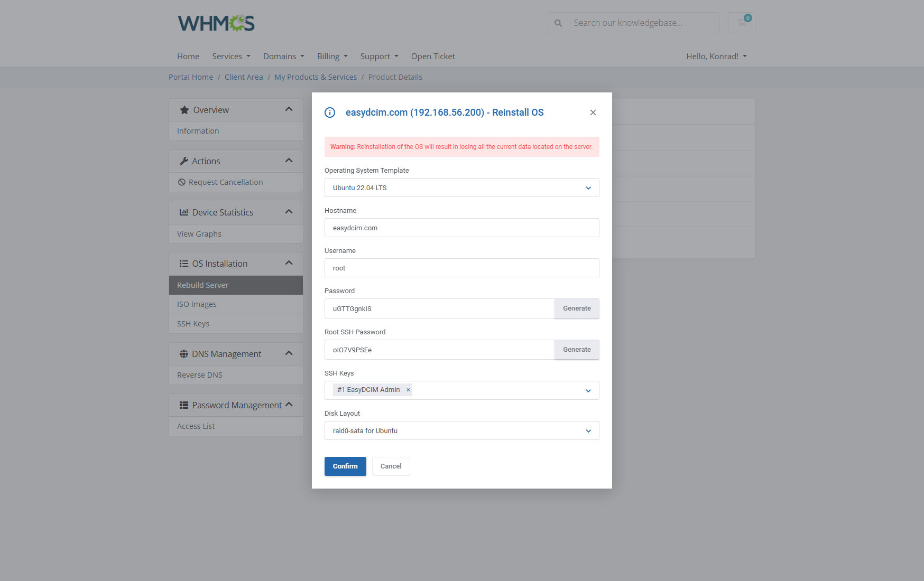Click the Root SSH Password field
This screenshot has height=581, width=924.
point(439,350)
